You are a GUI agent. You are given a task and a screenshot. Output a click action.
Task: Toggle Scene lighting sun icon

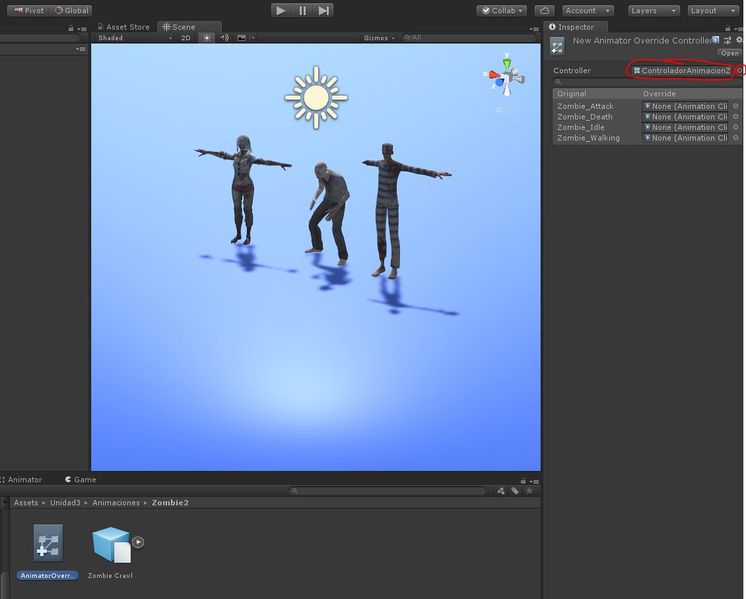206,38
